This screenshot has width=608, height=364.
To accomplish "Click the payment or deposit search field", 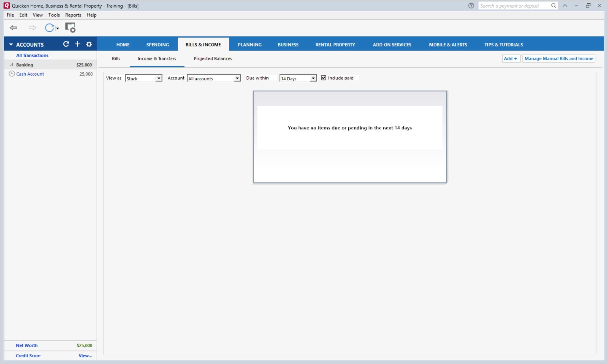I will 513,6.
